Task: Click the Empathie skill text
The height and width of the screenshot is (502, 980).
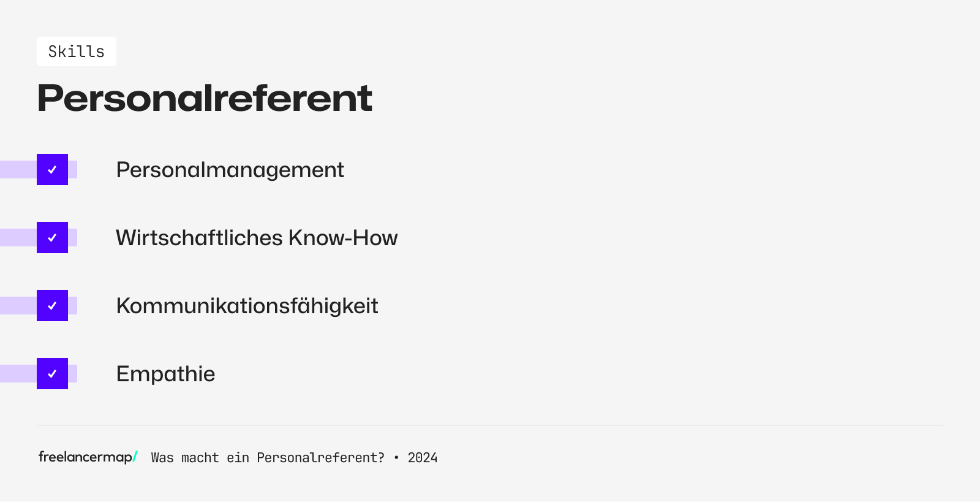Action: 165,374
